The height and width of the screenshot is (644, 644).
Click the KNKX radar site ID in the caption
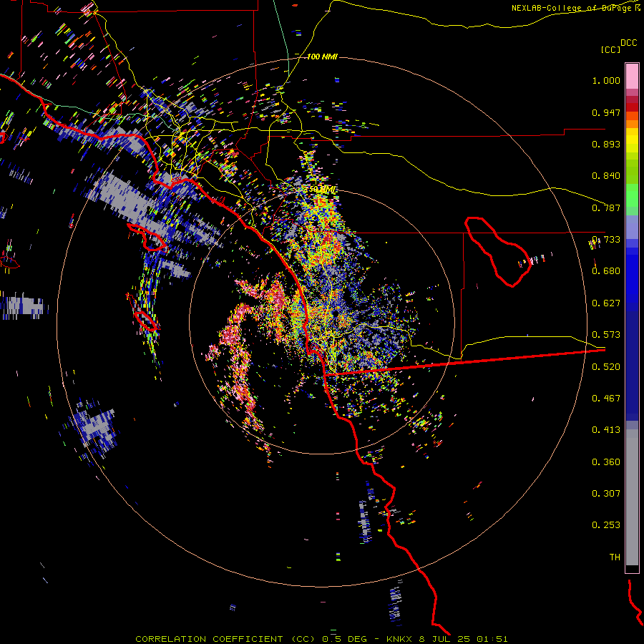click(399, 639)
